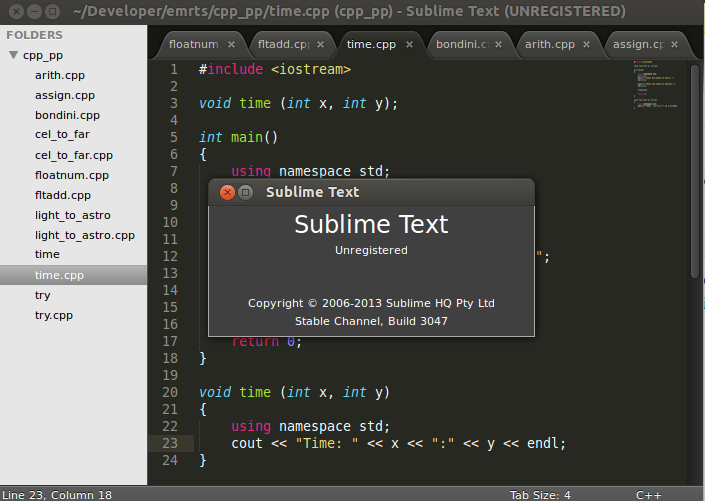705x501 pixels.
Task: Close the arith.cpp tab
Action: pos(586,45)
